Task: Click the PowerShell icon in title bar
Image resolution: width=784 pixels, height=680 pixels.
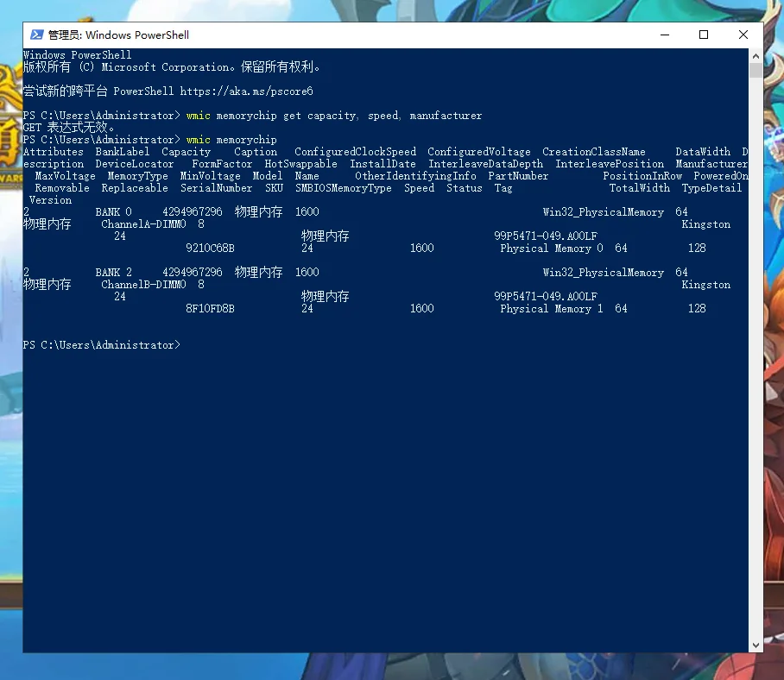Action: (x=36, y=35)
